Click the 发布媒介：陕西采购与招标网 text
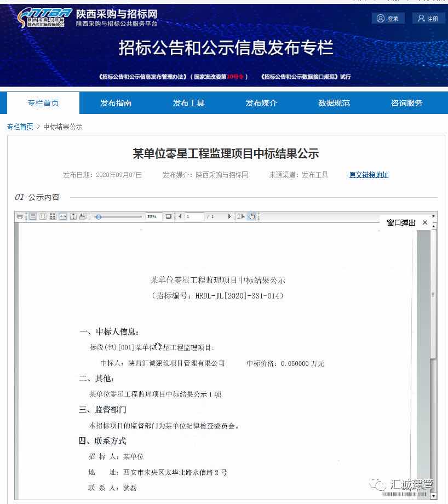Screen dimensions: 448x504 click(x=206, y=175)
